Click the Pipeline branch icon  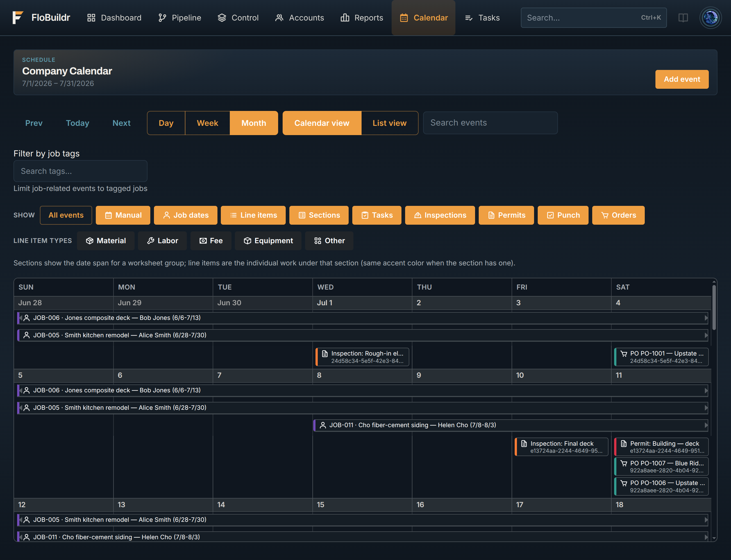162,18
